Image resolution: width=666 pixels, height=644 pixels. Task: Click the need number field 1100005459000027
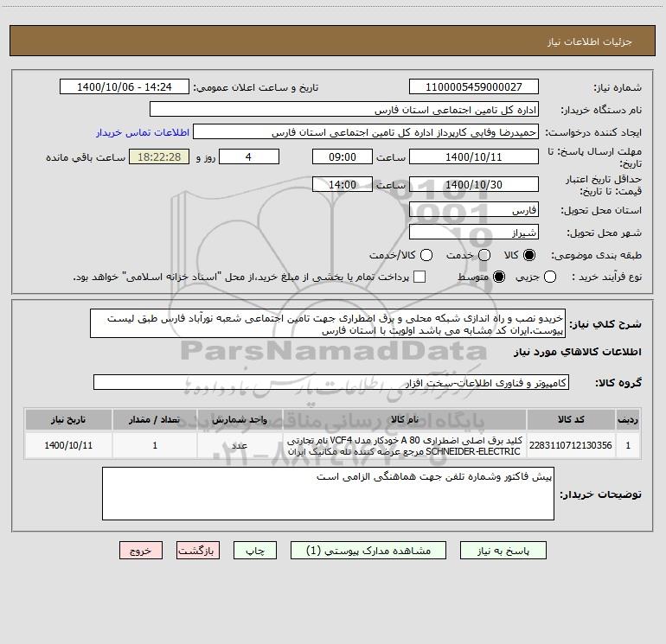click(x=474, y=87)
